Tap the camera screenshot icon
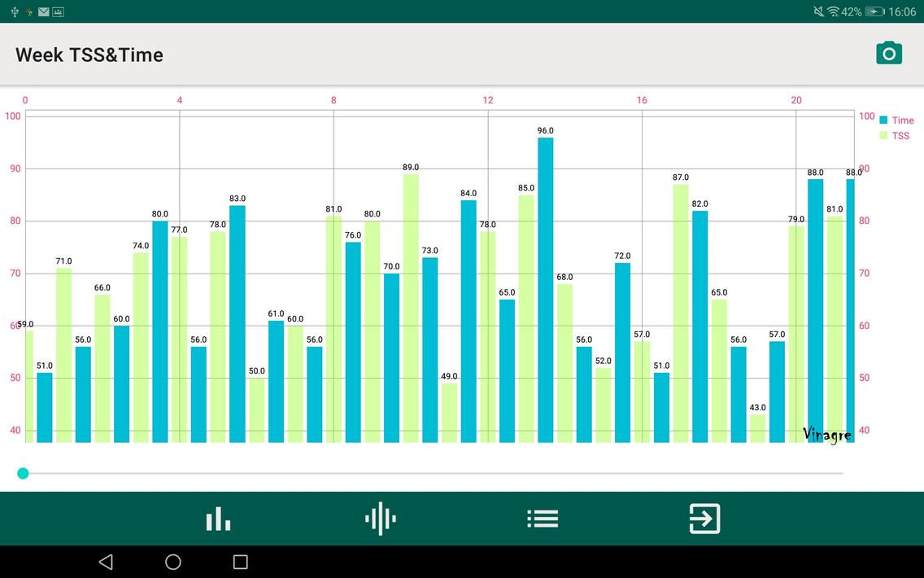Screen dimensions: 924x578 (889, 53)
